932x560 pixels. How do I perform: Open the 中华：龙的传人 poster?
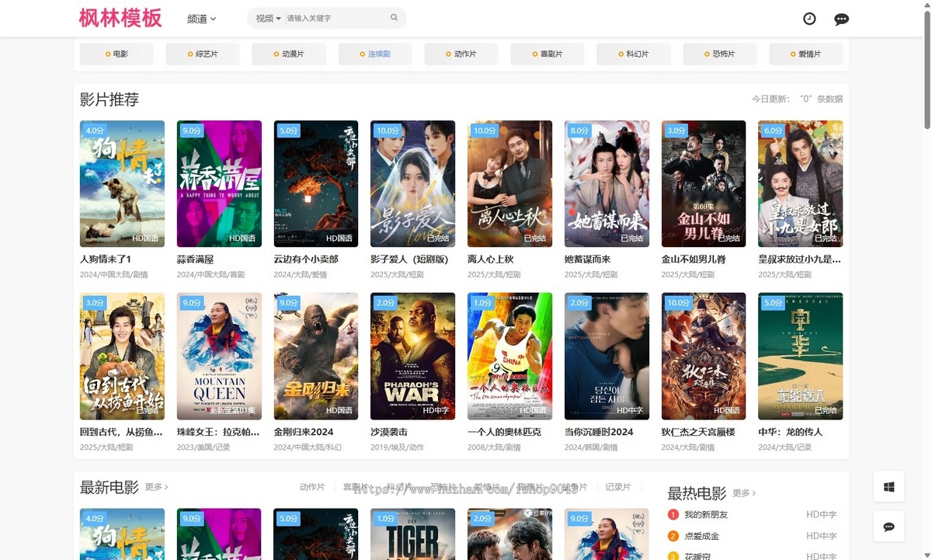(x=801, y=356)
